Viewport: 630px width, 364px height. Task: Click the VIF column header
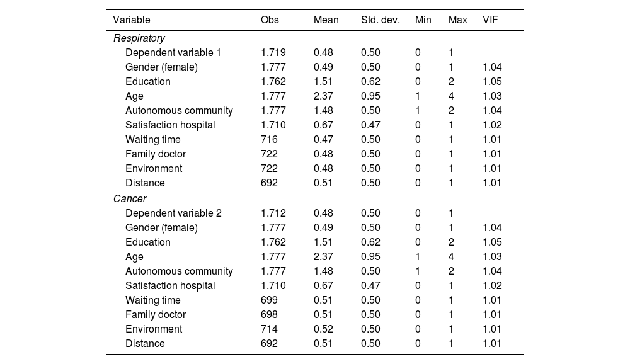(490, 20)
